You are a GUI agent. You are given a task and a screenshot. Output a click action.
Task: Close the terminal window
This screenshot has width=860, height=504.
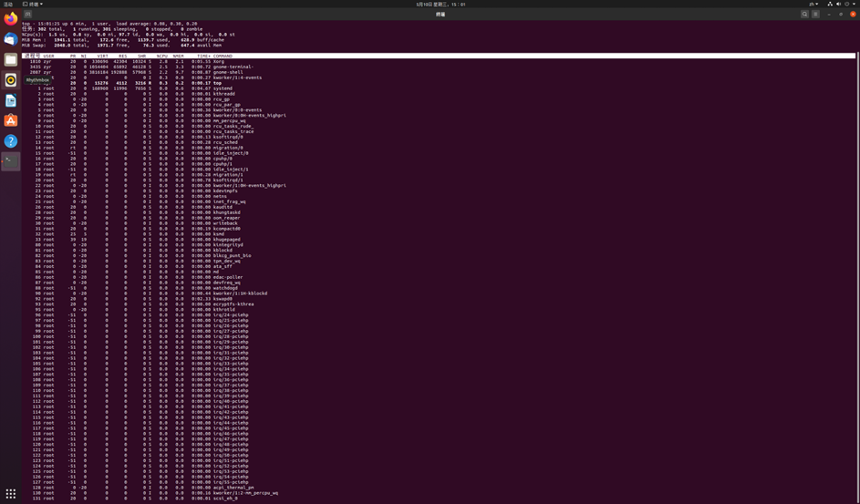[x=853, y=15]
